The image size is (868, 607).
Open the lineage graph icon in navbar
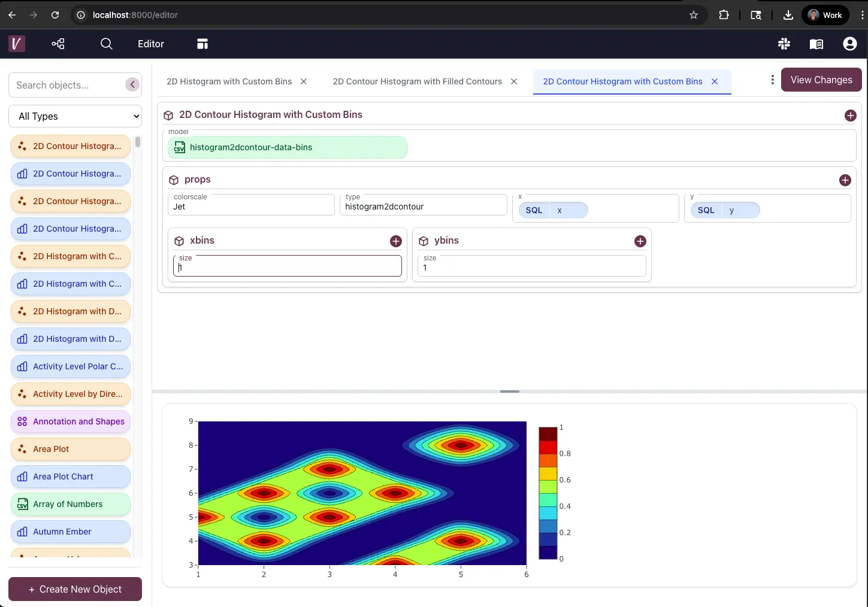(58, 44)
